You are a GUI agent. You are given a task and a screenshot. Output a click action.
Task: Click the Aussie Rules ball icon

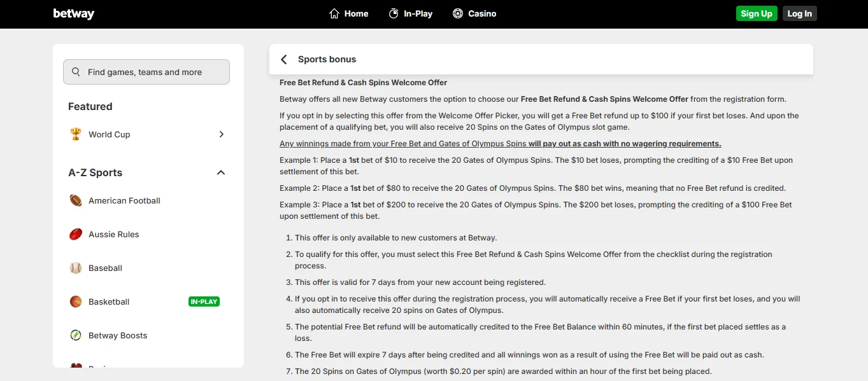point(76,234)
